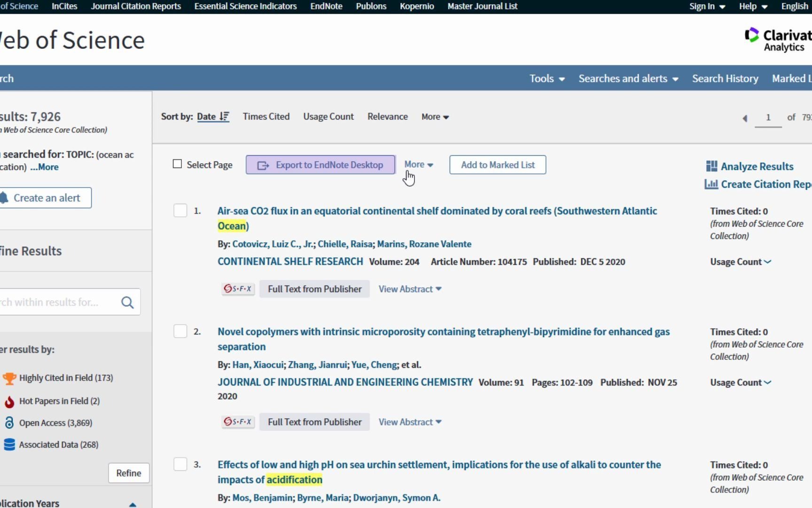Click Export to EndNote Desktop button
Viewport: 812px width, 508px height.
(320, 165)
